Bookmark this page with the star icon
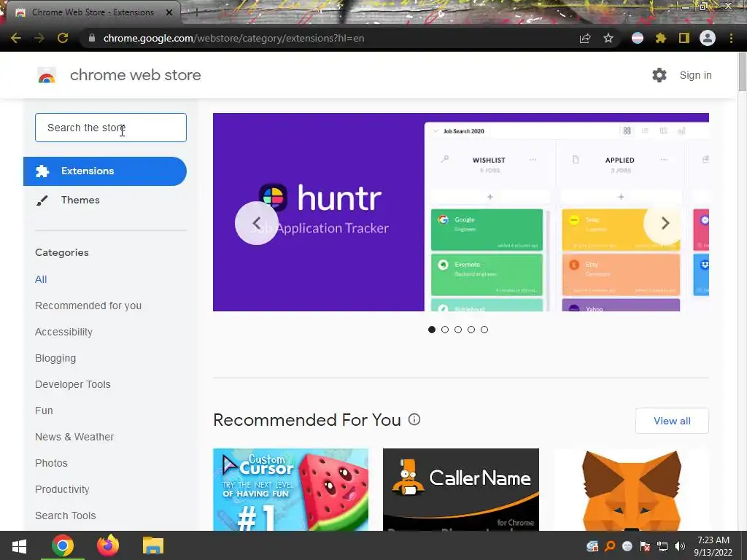 coord(608,38)
